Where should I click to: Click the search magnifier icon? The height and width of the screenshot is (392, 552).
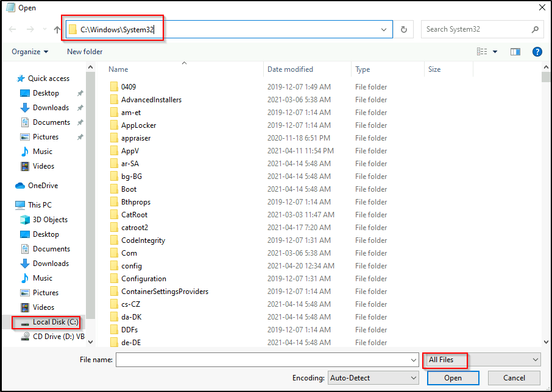click(535, 29)
